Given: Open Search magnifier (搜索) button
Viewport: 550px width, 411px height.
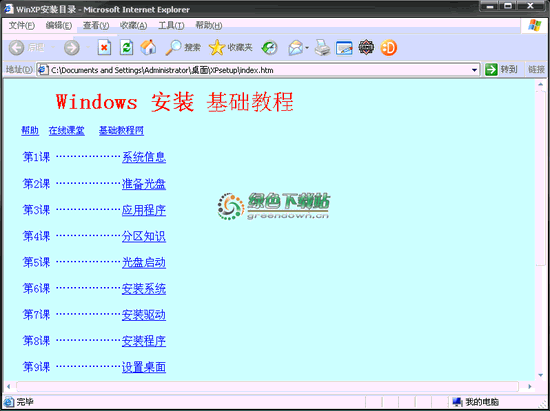Looking at the screenshot, I should [x=183, y=48].
